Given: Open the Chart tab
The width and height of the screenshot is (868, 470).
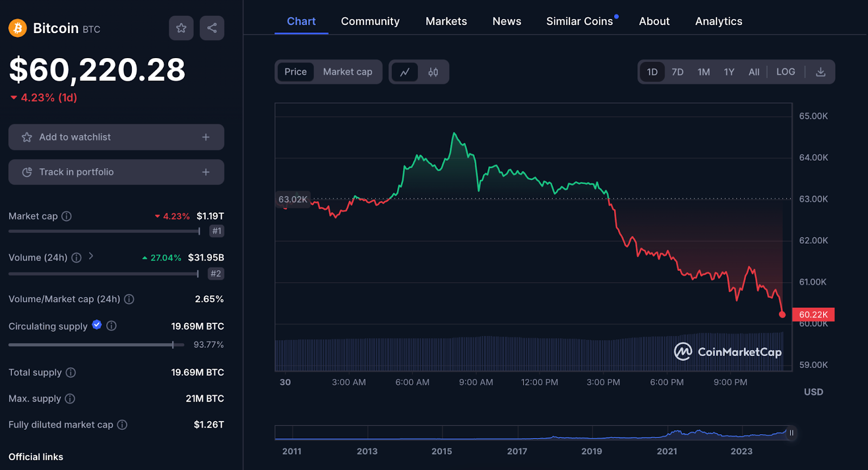Looking at the screenshot, I should coord(301,21).
